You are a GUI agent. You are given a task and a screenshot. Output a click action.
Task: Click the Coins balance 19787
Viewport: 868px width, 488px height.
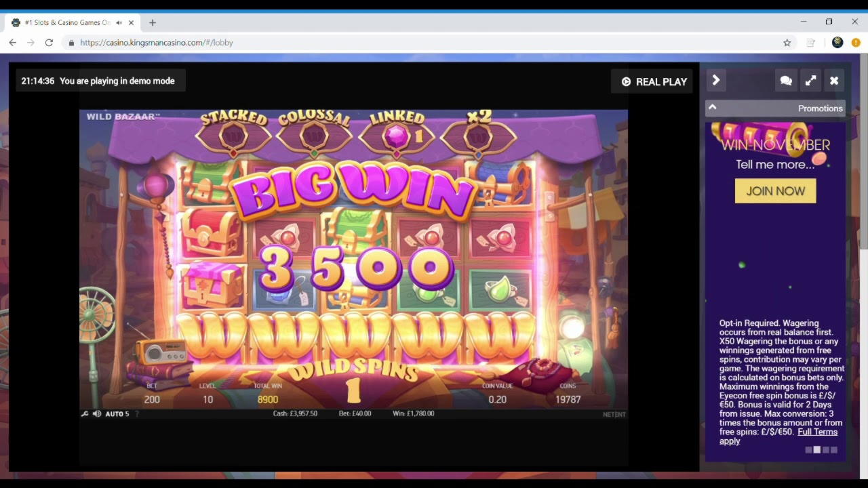pos(568,399)
